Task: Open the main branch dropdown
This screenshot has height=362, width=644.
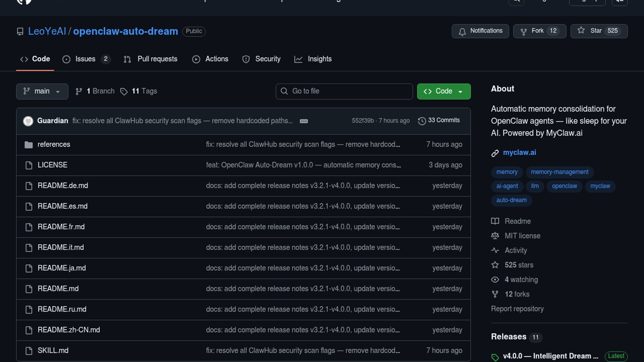Action: [x=42, y=91]
